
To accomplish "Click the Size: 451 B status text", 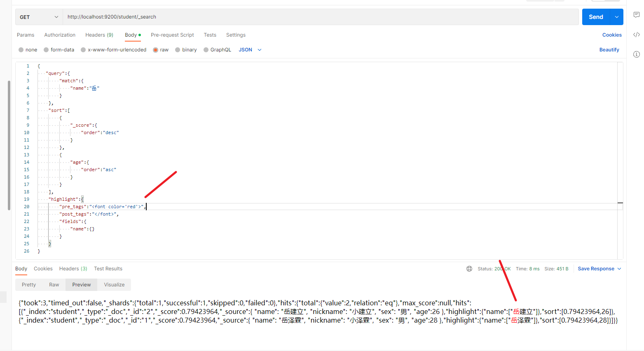I will 556,269.
